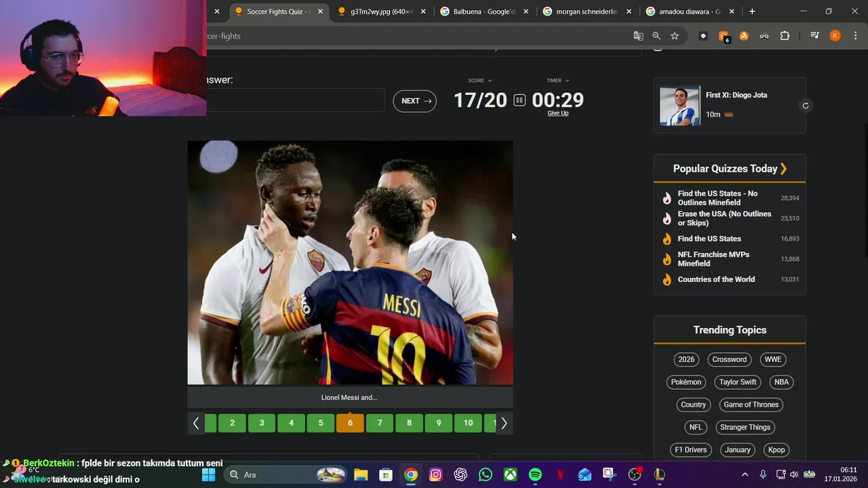Open a new browser tab with plus
This screenshot has width=868, height=488.
(752, 12)
